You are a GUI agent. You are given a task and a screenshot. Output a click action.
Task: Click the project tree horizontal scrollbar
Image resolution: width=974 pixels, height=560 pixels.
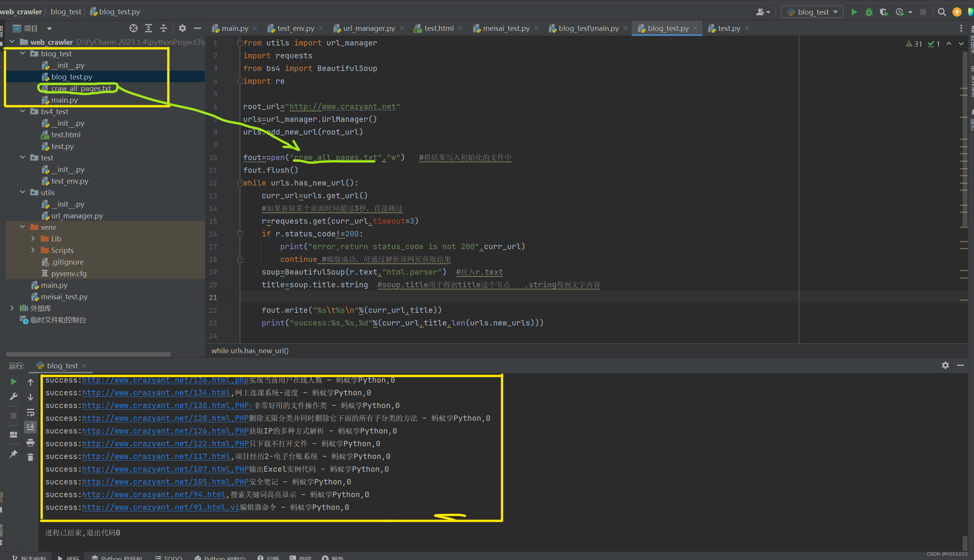coord(88,354)
